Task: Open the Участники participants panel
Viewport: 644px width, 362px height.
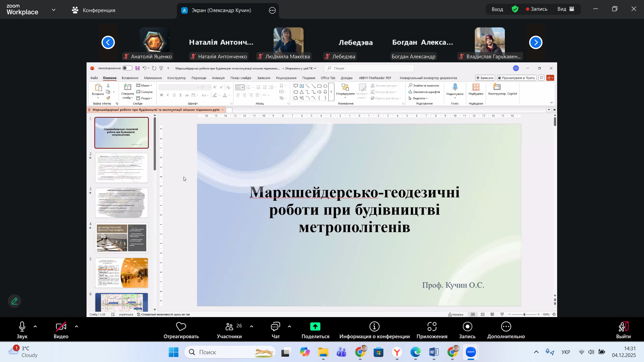Action: [x=229, y=327]
